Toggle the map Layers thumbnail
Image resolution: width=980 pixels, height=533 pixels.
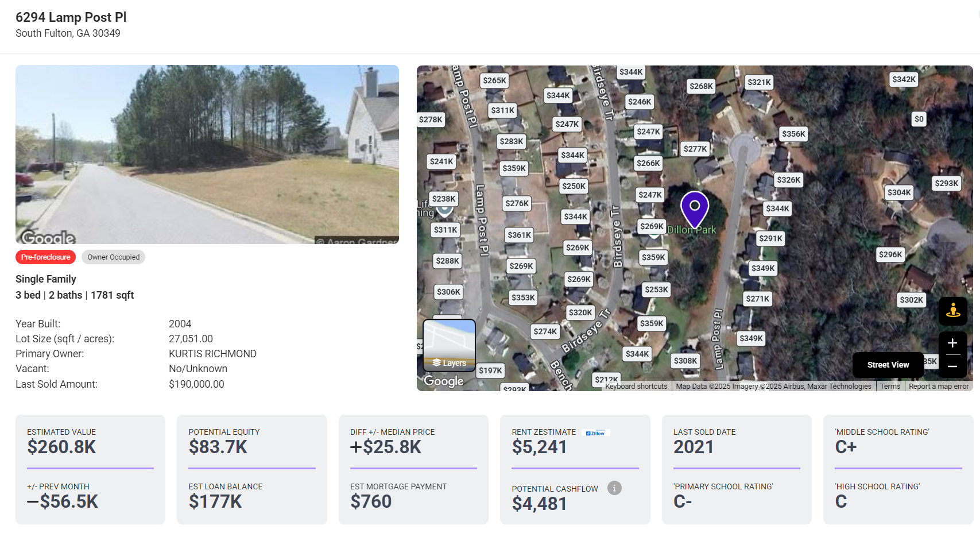[x=449, y=345]
